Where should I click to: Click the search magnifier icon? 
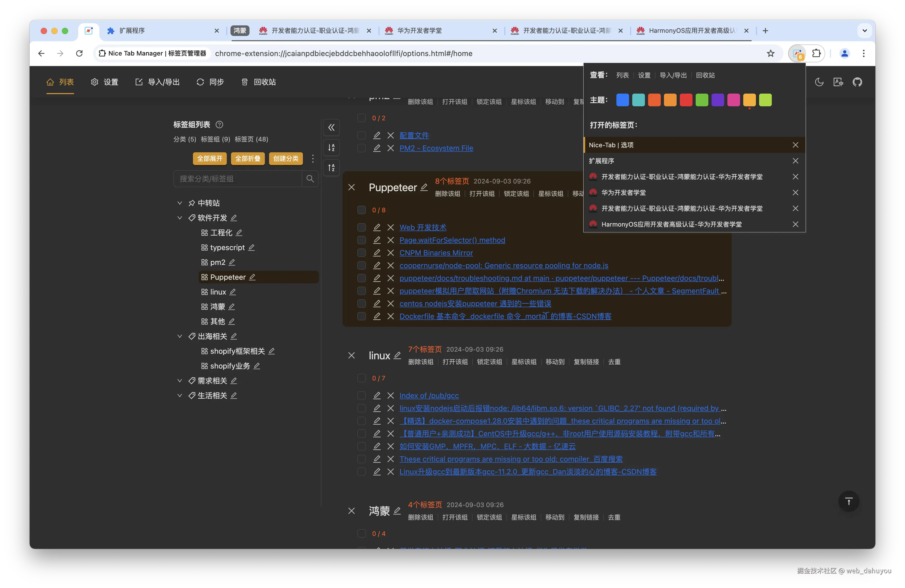pyautogui.click(x=310, y=179)
